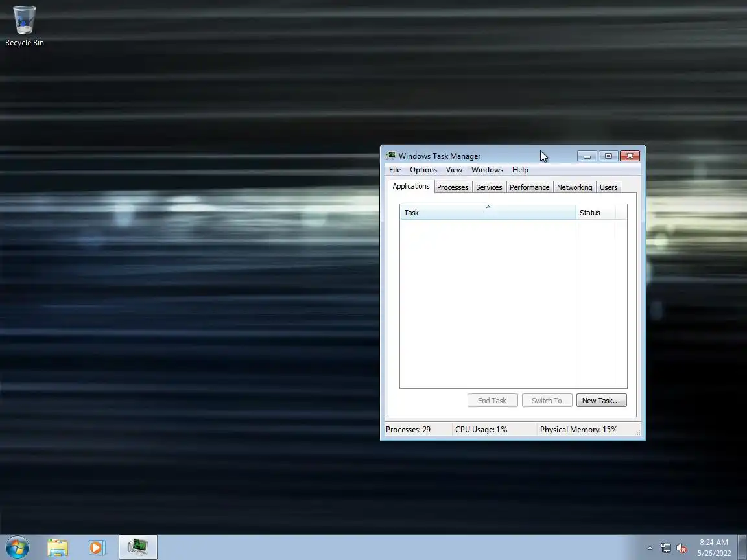The width and height of the screenshot is (747, 560).
Task: Open the File menu
Action: click(x=395, y=170)
